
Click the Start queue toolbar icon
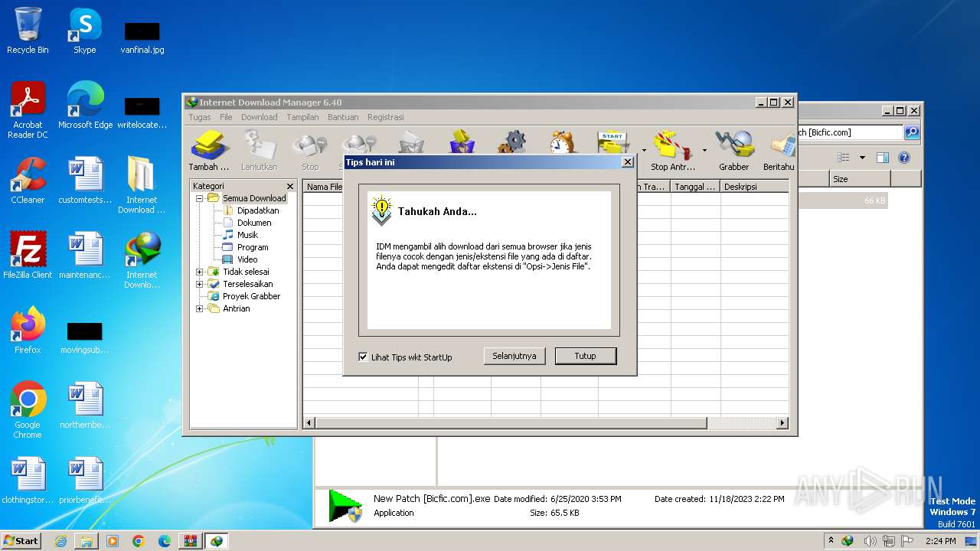pyautogui.click(x=613, y=142)
